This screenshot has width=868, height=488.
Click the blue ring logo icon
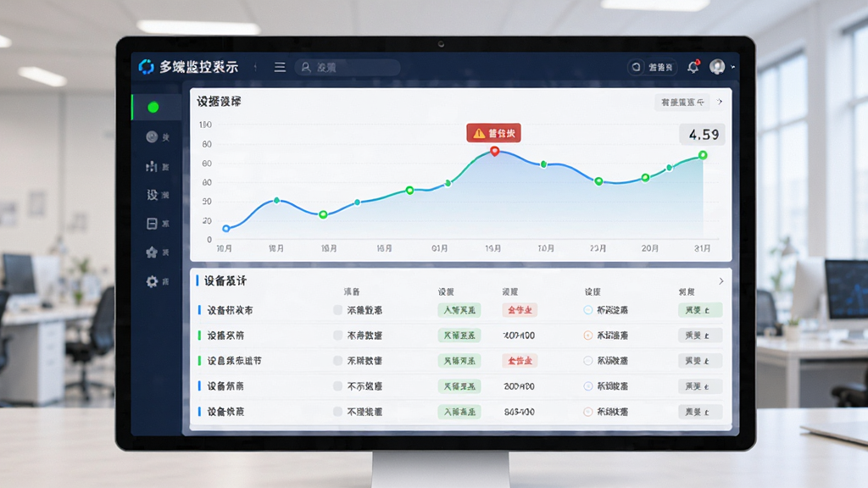coord(146,67)
